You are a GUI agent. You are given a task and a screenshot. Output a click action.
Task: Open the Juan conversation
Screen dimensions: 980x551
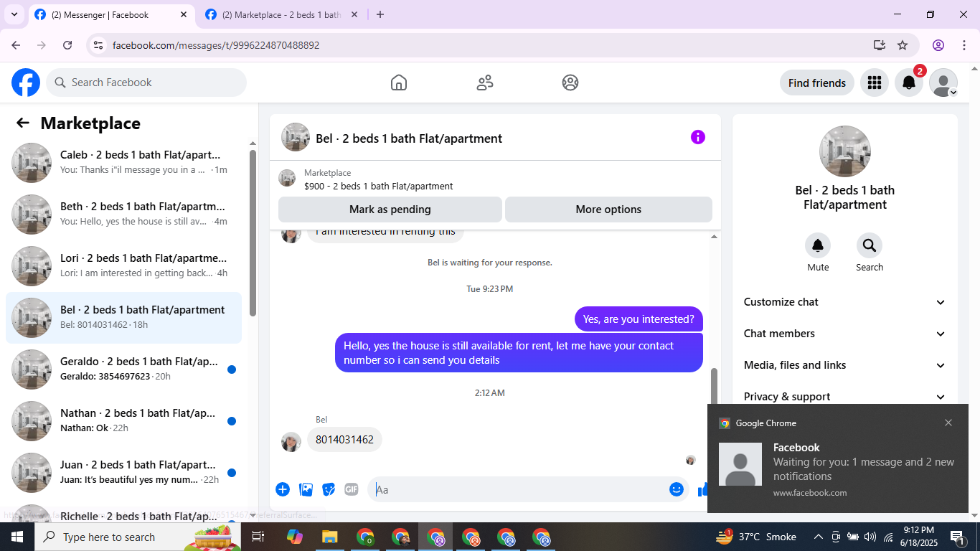(x=123, y=473)
